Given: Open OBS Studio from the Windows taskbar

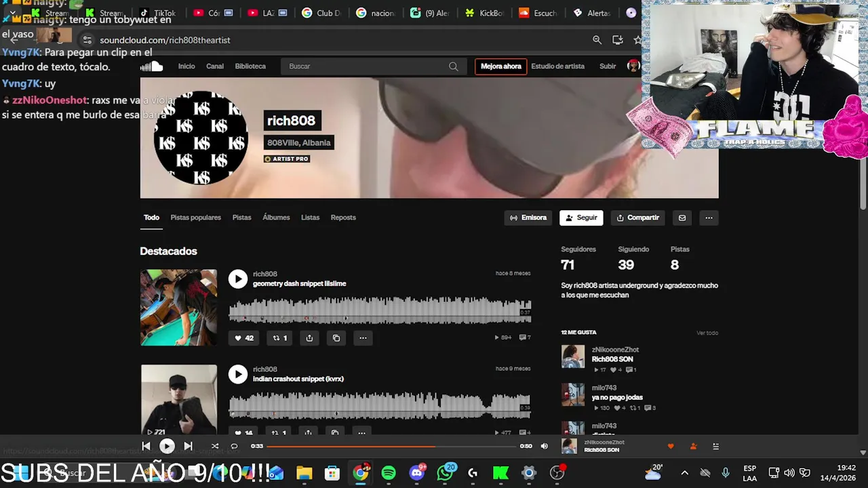Looking at the screenshot, I should 557,473.
